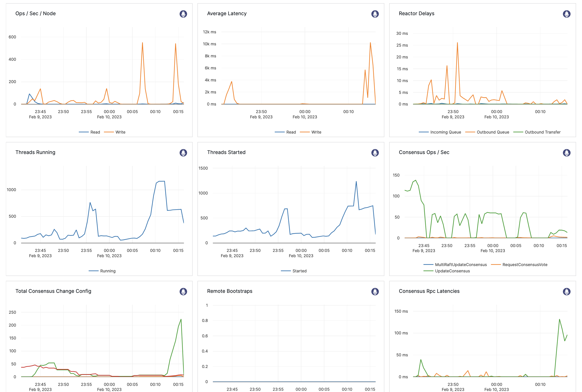Toggle MultiRaftUpdateConsensus legend entry
The image size is (582, 392).
click(455, 265)
